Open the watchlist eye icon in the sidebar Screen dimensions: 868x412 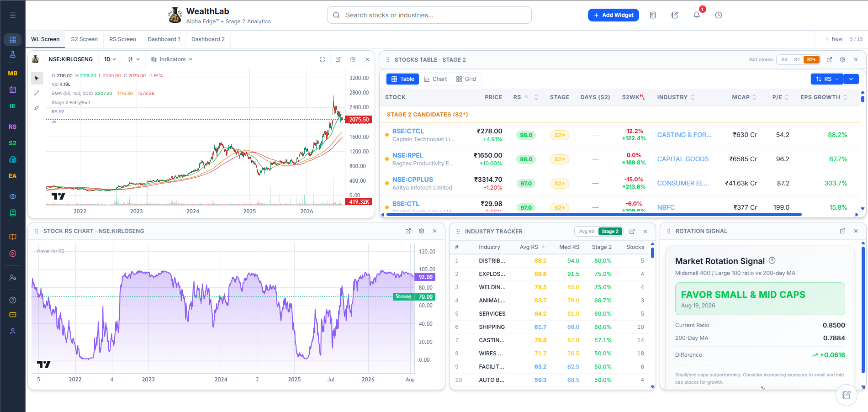(13, 196)
